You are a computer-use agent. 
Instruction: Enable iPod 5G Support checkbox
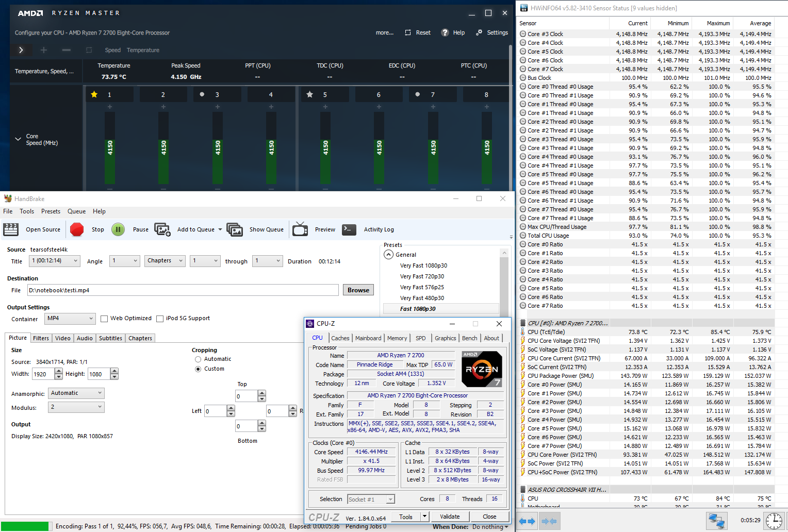(x=160, y=319)
